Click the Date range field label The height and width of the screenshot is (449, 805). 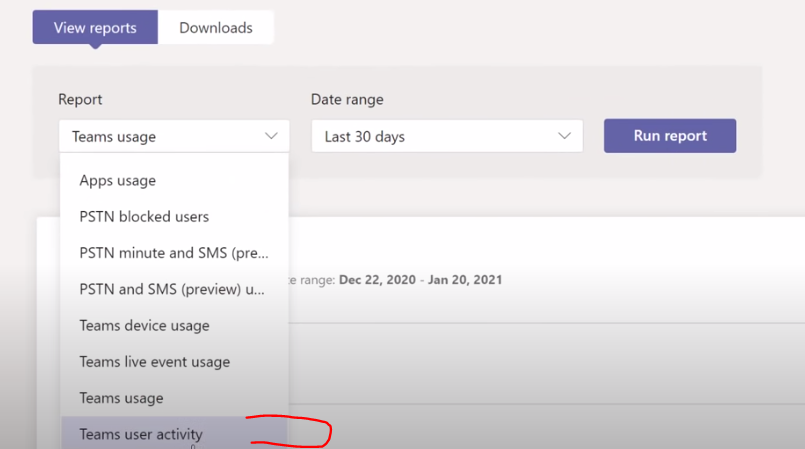(x=347, y=99)
